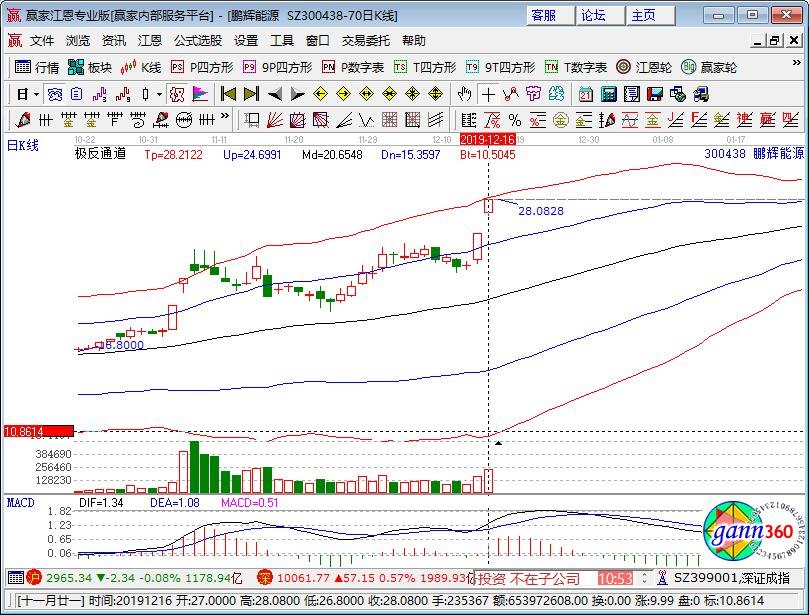Click yellow diamond horizontal expand icon
Viewport: 809px width, 615px height.
[x=366, y=94]
